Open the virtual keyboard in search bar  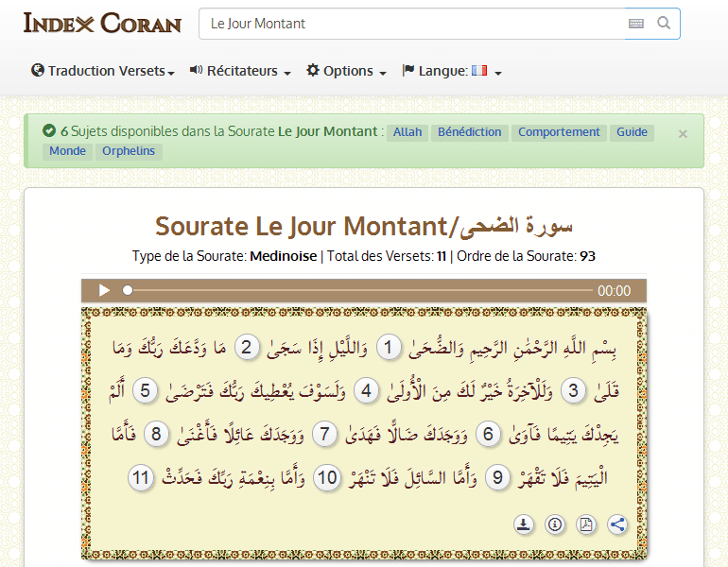pyautogui.click(x=636, y=24)
